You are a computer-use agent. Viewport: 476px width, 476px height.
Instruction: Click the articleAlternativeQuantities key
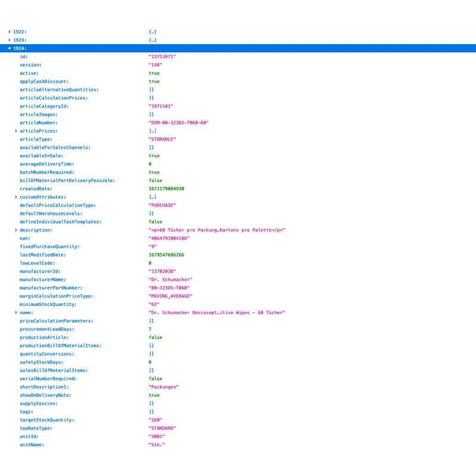point(59,90)
